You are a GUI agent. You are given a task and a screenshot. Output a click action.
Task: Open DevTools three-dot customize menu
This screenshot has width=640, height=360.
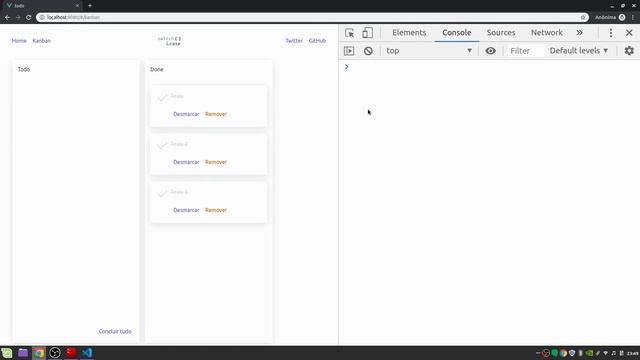(x=611, y=33)
